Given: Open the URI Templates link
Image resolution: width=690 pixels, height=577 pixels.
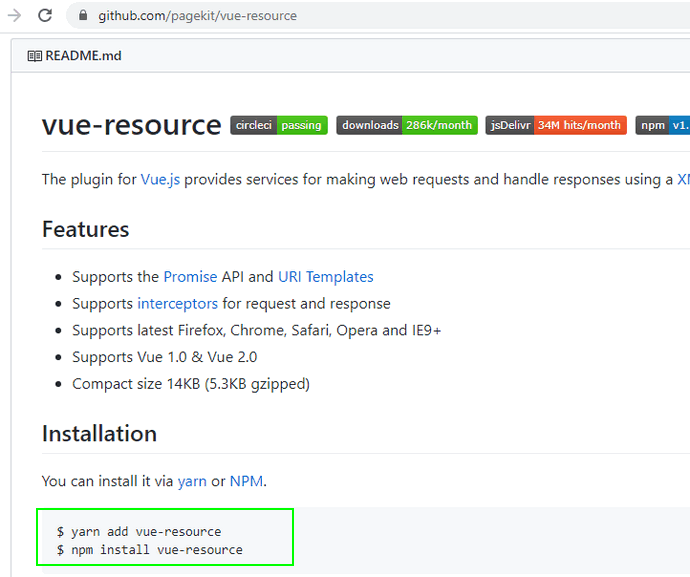Looking at the screenshot, I should [x=326, y=277].
